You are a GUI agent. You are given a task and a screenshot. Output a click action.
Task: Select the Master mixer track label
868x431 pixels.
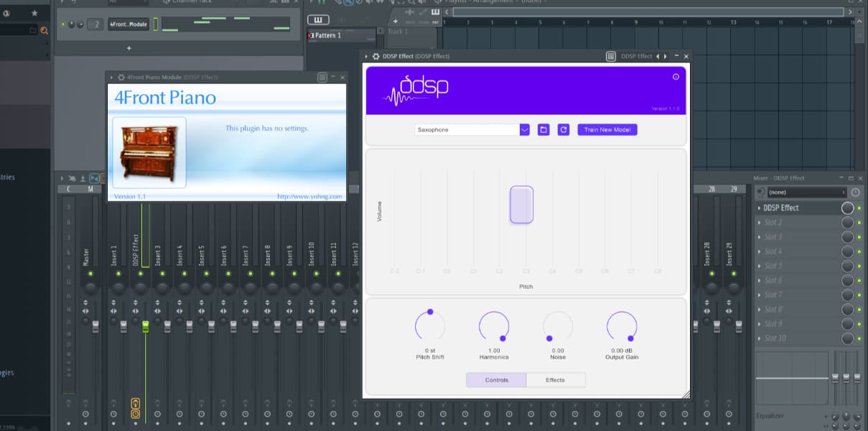pos(86,257)
